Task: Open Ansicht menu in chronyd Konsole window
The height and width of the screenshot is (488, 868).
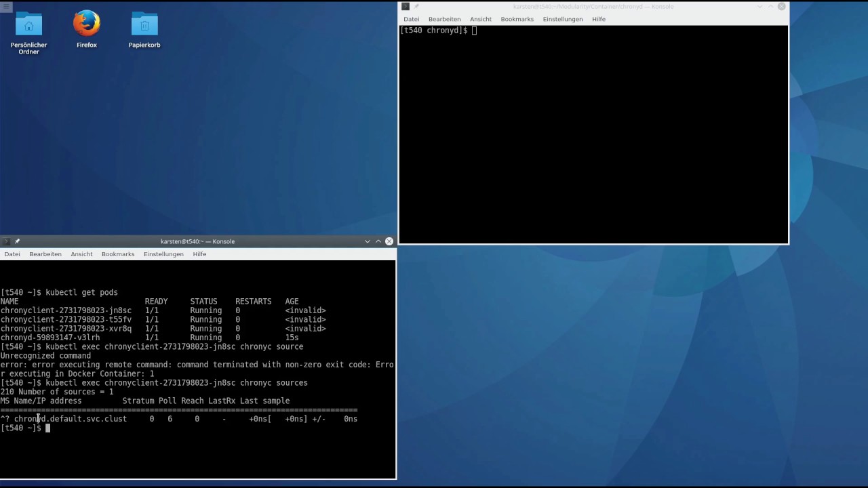Action: pyautogui.click(x=481, y=19)
